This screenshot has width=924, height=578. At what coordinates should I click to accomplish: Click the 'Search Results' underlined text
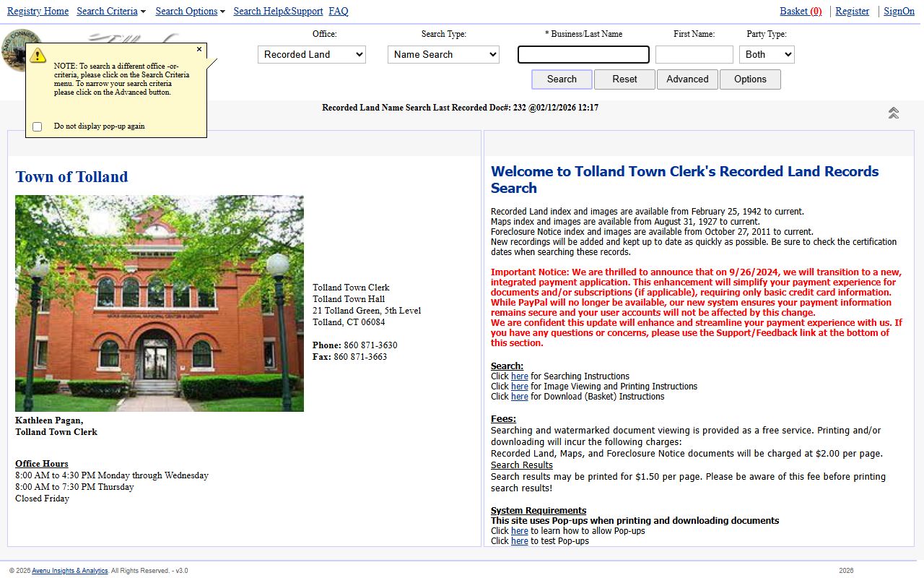coord(522,465)
